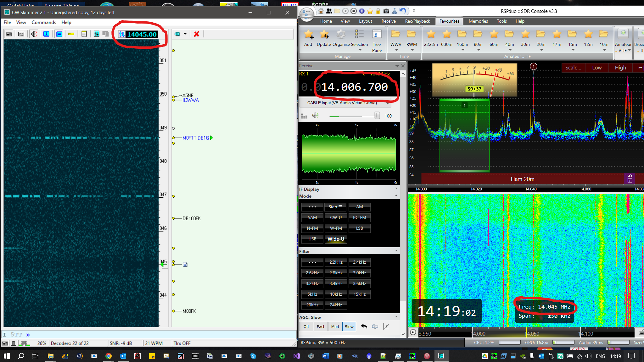Click the stop button in quick access toolbar

click(x=353, y=11)
